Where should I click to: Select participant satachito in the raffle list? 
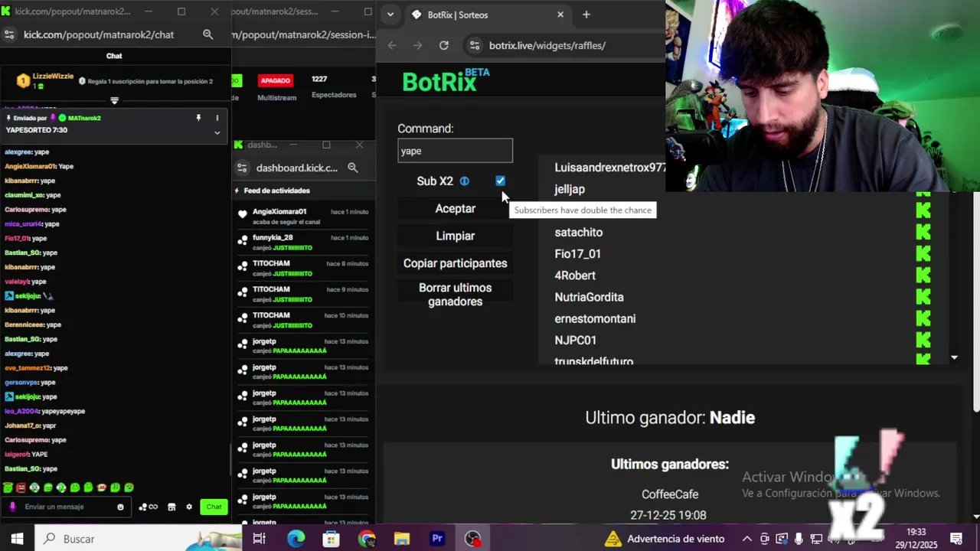(578, 232)
